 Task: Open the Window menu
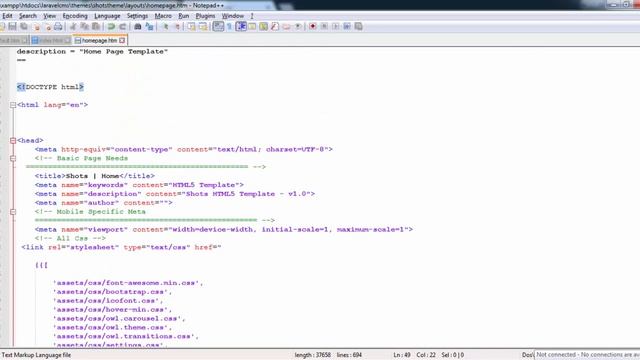(x=233, y=16)
